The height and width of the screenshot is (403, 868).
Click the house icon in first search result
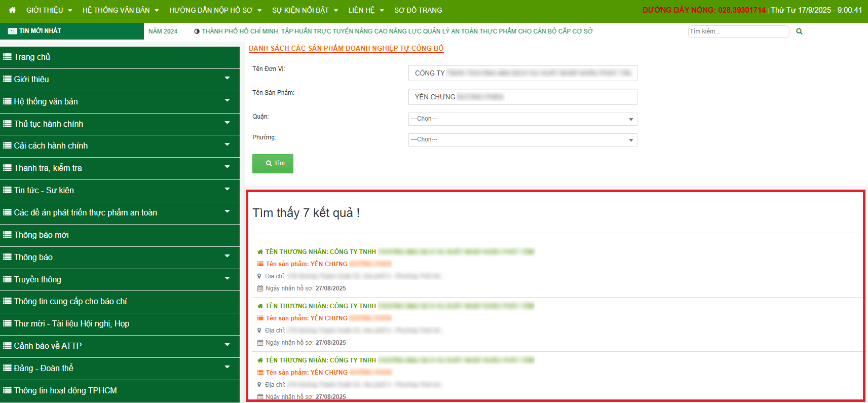pyautogui.click(x=260, y=252)
